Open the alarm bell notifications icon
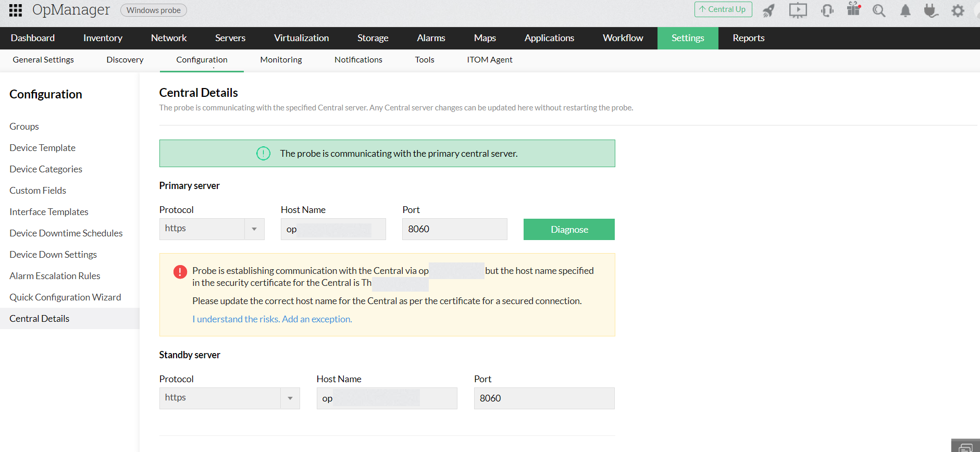Image resolution: width=980 pixels, height=452 pixels. 905,10
